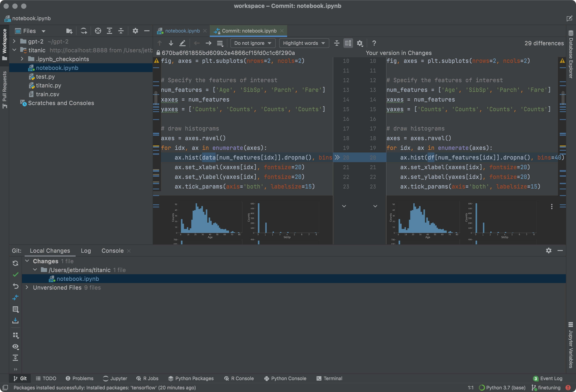This screenshot has height=392, width=576.
Task: Click the collapse panel icon in Git toolbar
Action: coord(560,251)
